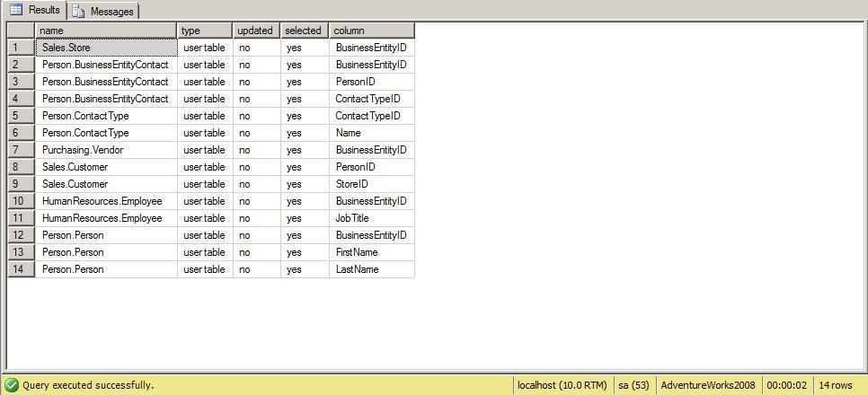Screen dimensions: 868x395
Task: Click the sa (53) login status entry
Action: tap(633, 385)
